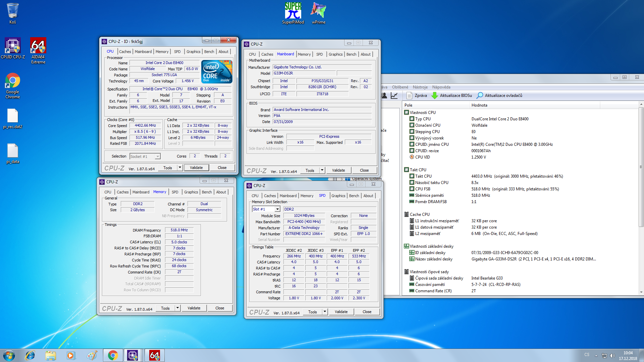
Task: Click the Aktualizace ovladačů magnifier icon
Action: click(480, 96)
